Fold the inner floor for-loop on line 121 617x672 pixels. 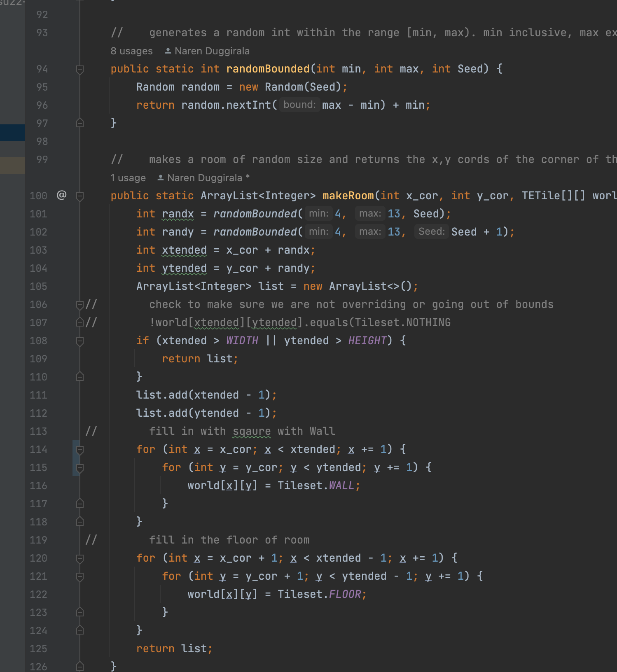point(80,576)
